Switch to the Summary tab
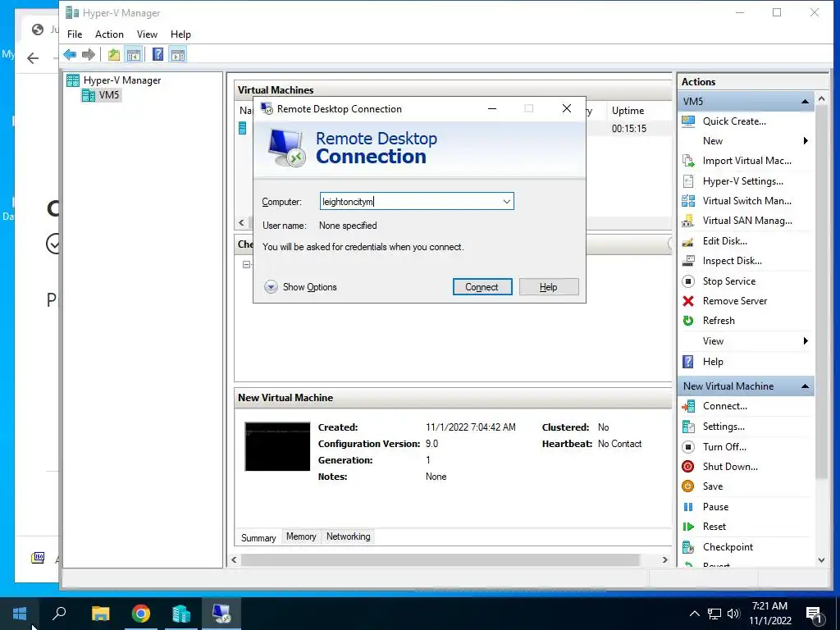Image resolution: width=840 pixels, height=630 pixels. pyautogui.click(x=258, y=538)
